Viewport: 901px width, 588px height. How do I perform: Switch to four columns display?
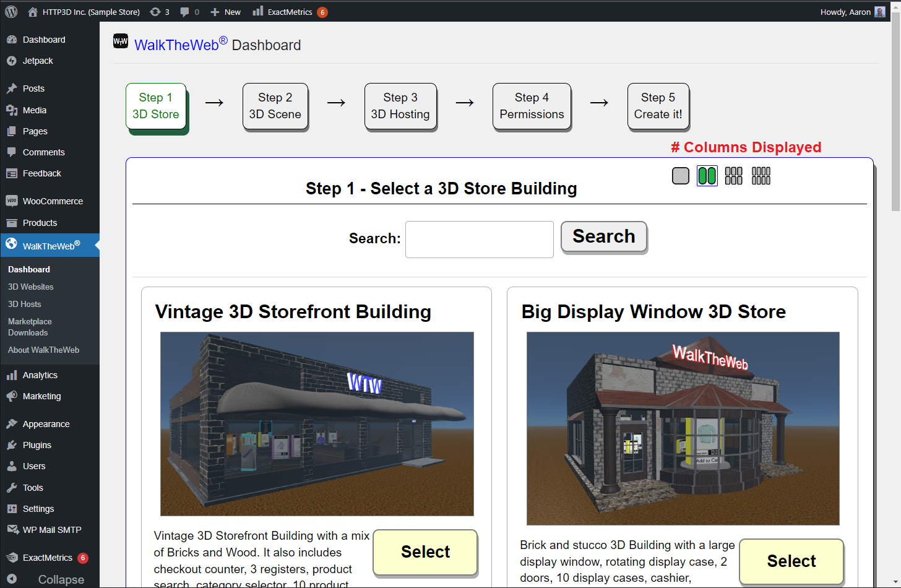761,176
